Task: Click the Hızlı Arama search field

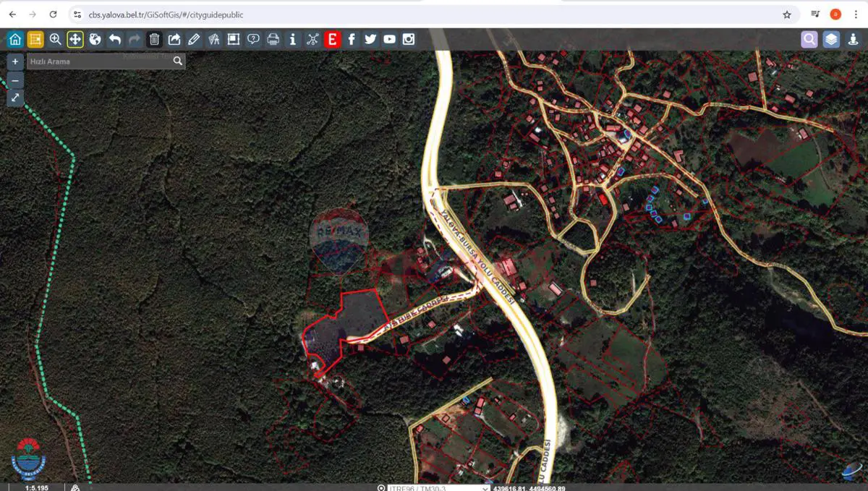Action: (99, 61)
